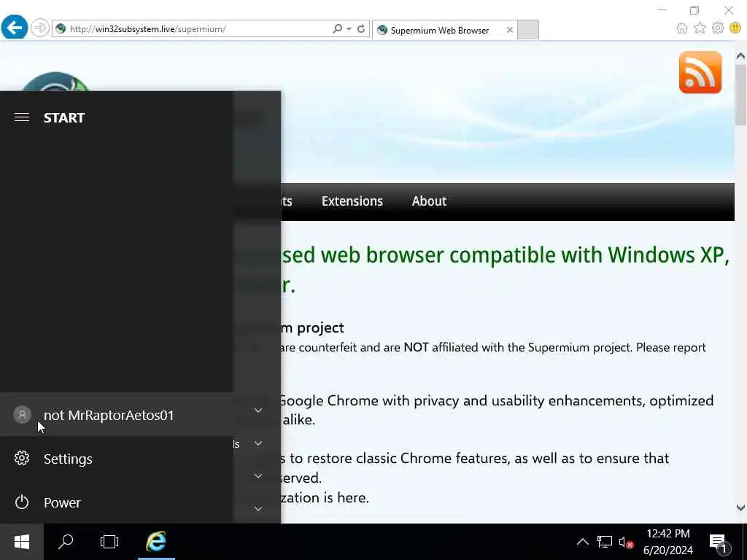Expand the chevron beside the Settings row
This screenshot has width=747, height=560.
258,443
